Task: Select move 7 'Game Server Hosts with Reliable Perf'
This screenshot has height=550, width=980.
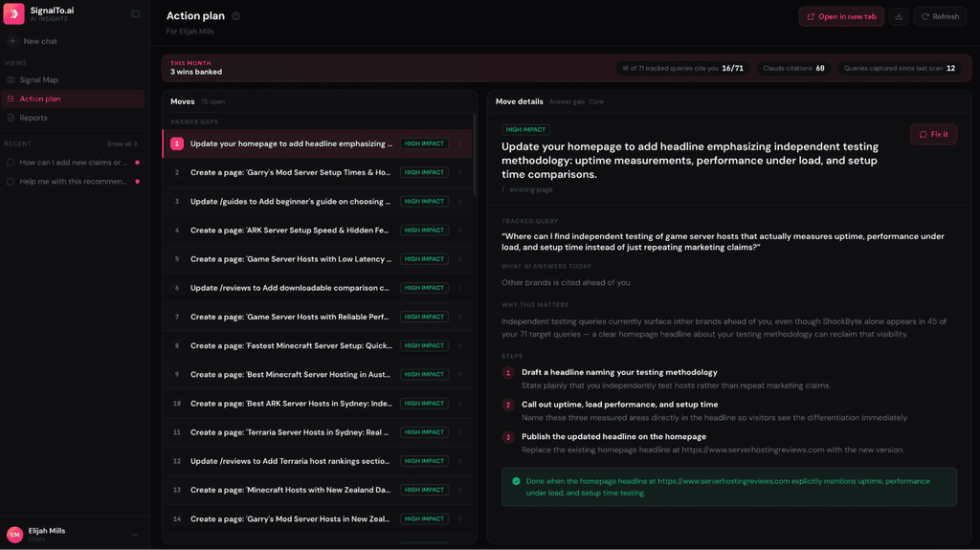Action: 318,317
